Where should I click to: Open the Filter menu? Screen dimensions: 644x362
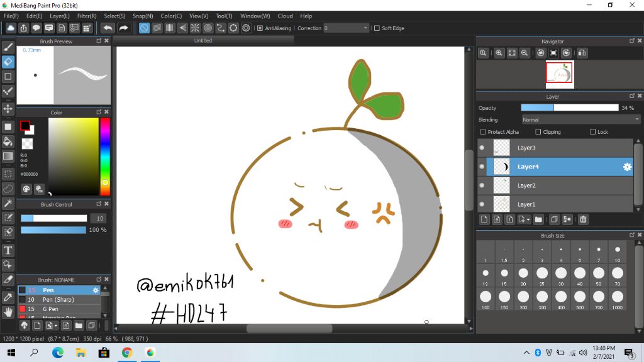(87, 16)
